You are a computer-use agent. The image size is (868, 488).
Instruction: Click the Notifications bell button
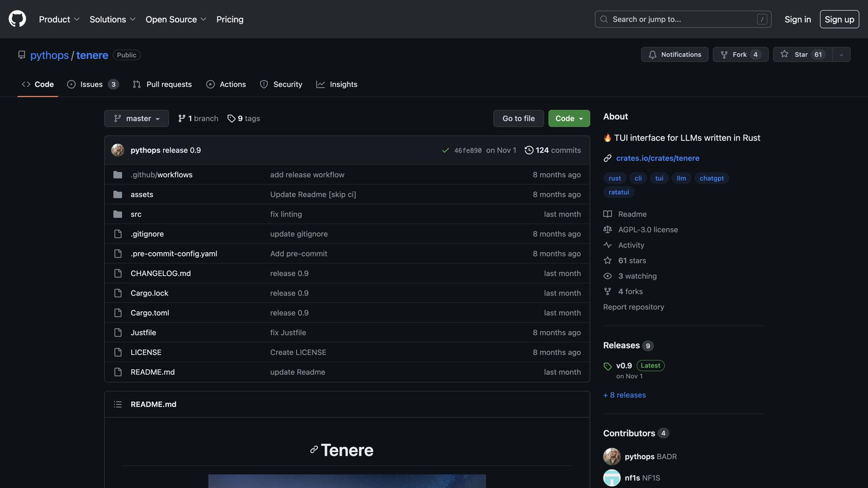click(x=674, y=55)
